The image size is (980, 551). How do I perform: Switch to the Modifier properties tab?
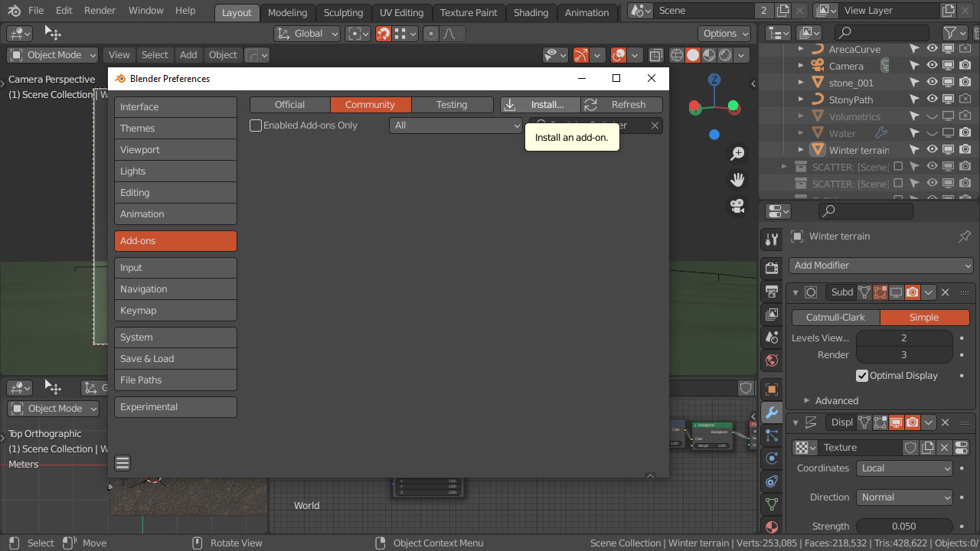(x=771, y=412)
